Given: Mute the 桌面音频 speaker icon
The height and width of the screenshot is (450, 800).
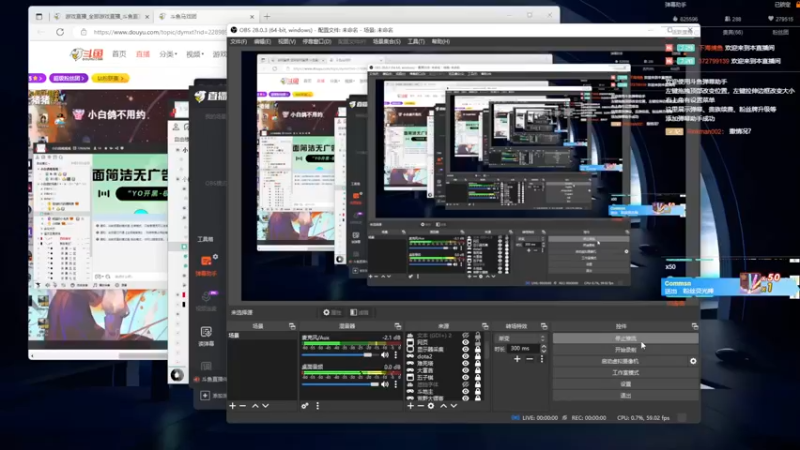Looking at the screenshot, I should click(x=385, y=384).
